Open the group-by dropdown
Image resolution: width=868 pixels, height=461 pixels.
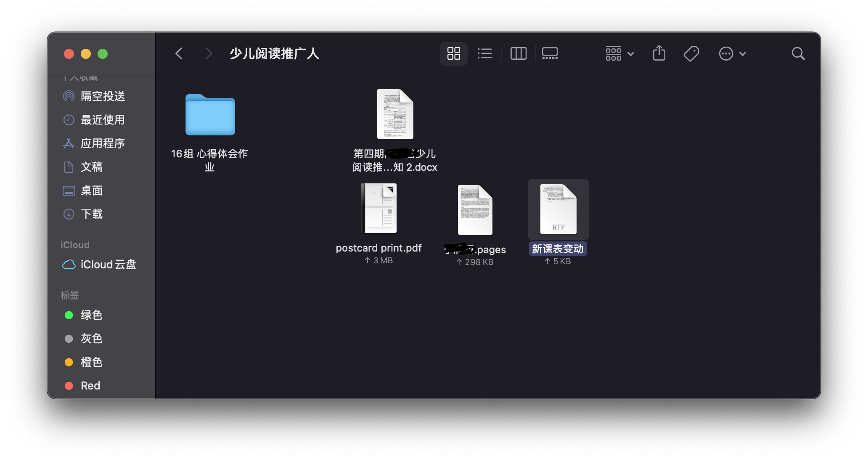619,53
